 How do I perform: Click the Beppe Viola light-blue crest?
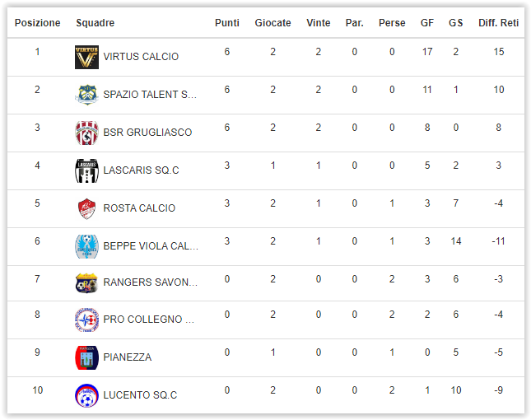click(86, 246)
